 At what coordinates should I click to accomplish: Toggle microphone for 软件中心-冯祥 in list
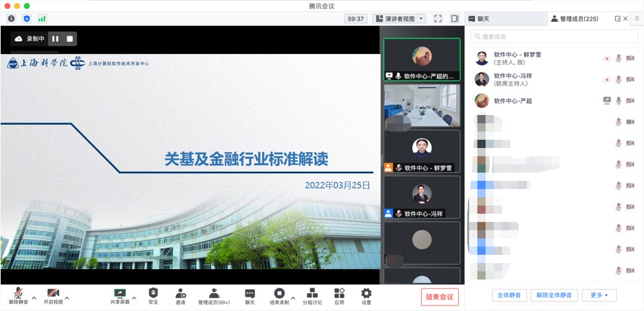point(618,79)
